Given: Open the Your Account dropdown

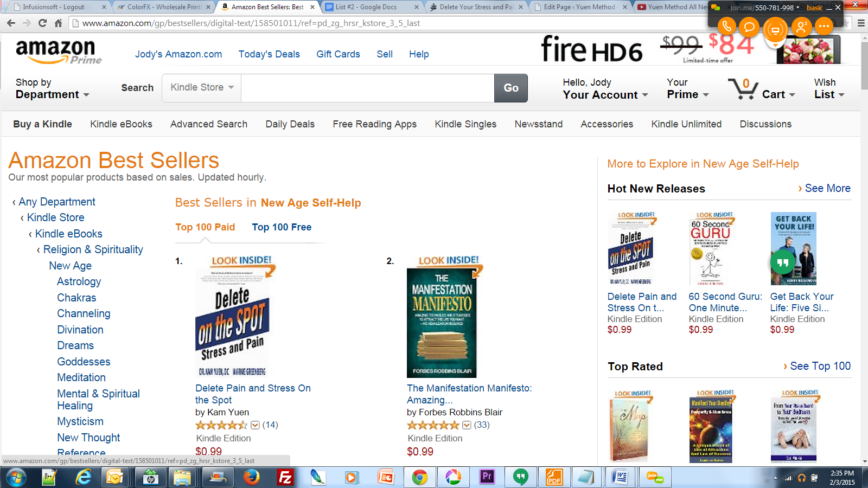Looking at the screenshot, I should tap(605, 95).
